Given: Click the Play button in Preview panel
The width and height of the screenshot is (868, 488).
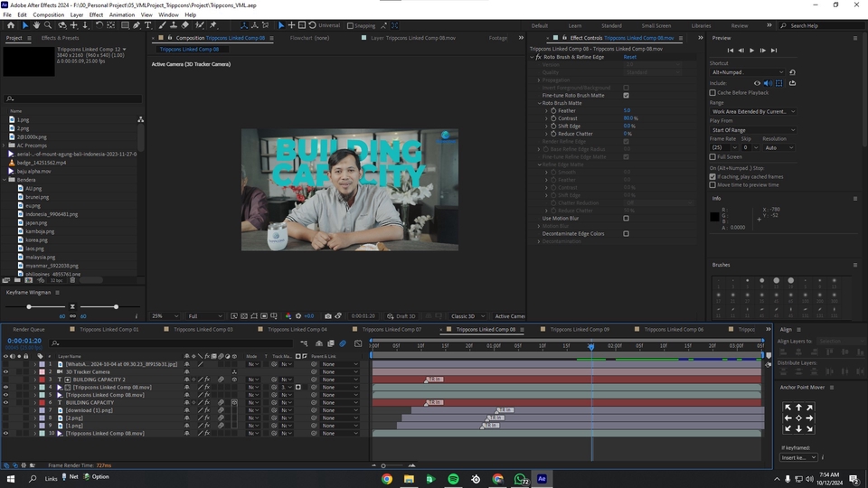Looking at the screenshot, I should point(751,51).
